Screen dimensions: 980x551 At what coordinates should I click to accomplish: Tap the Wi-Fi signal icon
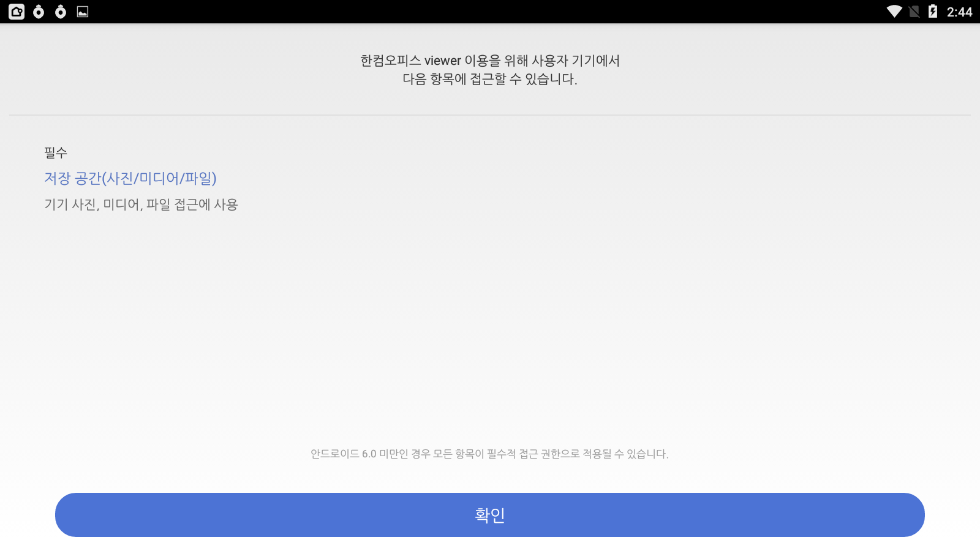(x=894, y=12)
